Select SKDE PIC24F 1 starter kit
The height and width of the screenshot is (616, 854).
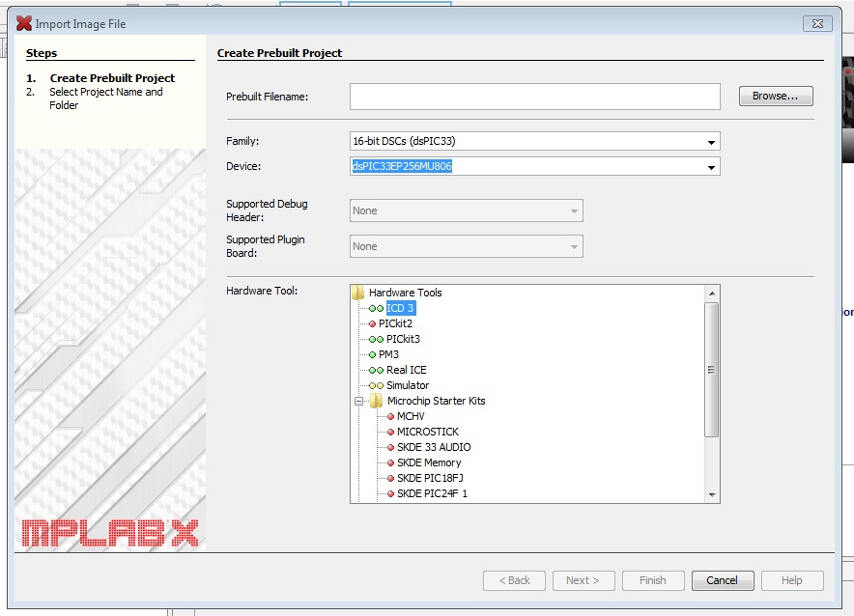[x=432, y=494]
